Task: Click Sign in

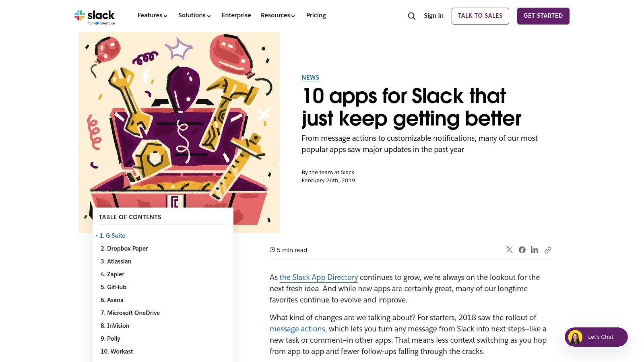Action: (x=433, y=16)
